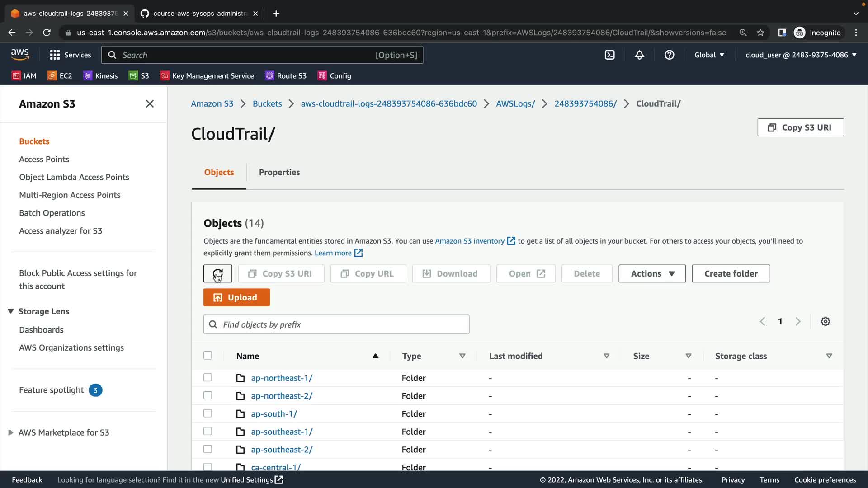This screenshot has width=868, height=488.
Task: Click the orange Upload button
Action: click(236, 297)
